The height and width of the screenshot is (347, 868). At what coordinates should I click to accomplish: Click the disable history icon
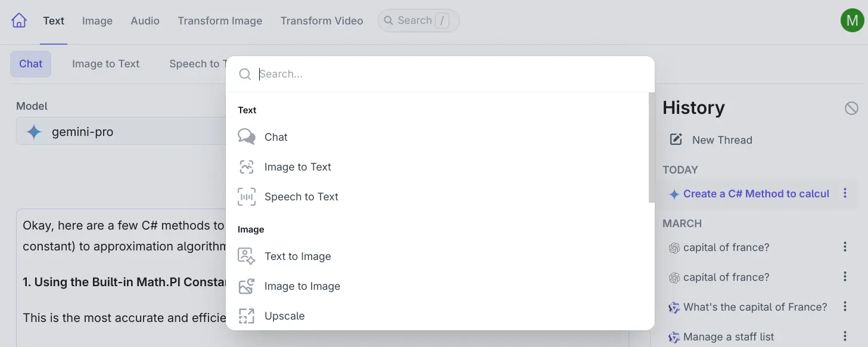coord(851,108)
